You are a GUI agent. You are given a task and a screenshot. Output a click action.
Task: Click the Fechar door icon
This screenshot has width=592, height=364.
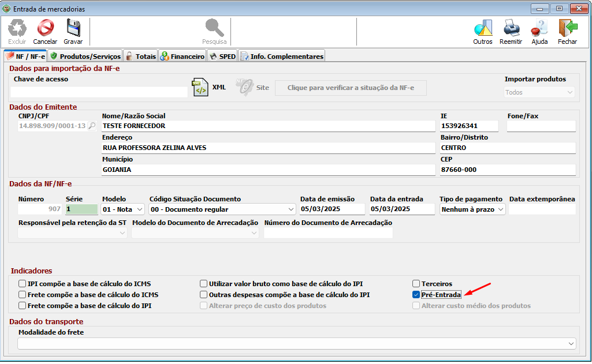tap(567, 28)
